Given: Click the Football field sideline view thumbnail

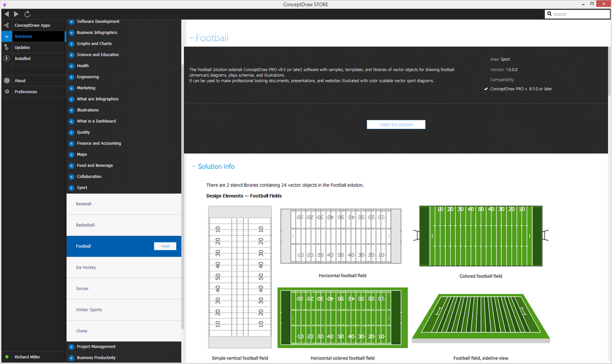Looking at the screenshot, I should click(x=481, y=318).
